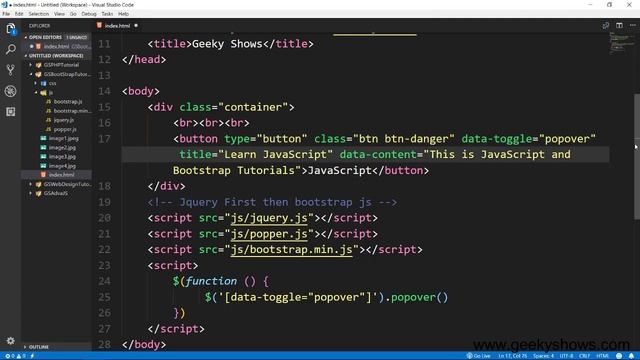
Task: Open the js/jquery.js script link
Action: click(269, 218)
